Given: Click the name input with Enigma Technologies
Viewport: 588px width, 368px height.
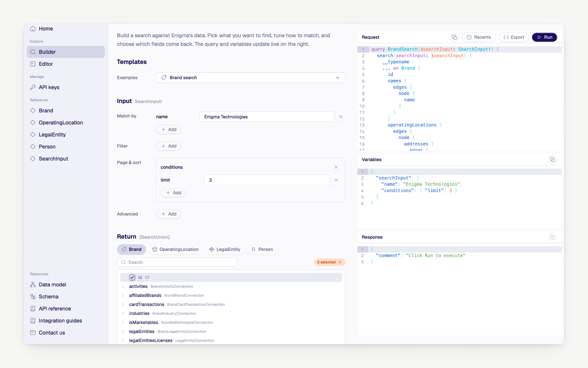Looking at the screenshot, I should point(267,117).
